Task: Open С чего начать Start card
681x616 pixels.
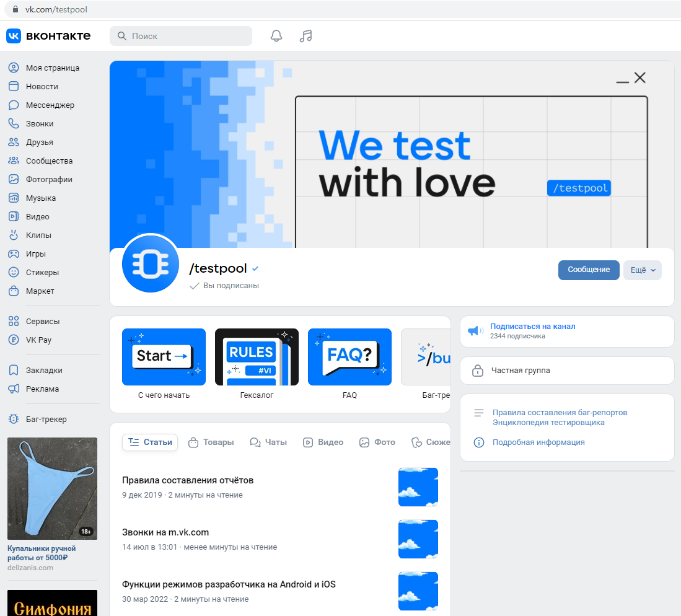Action: click(164, 357)
